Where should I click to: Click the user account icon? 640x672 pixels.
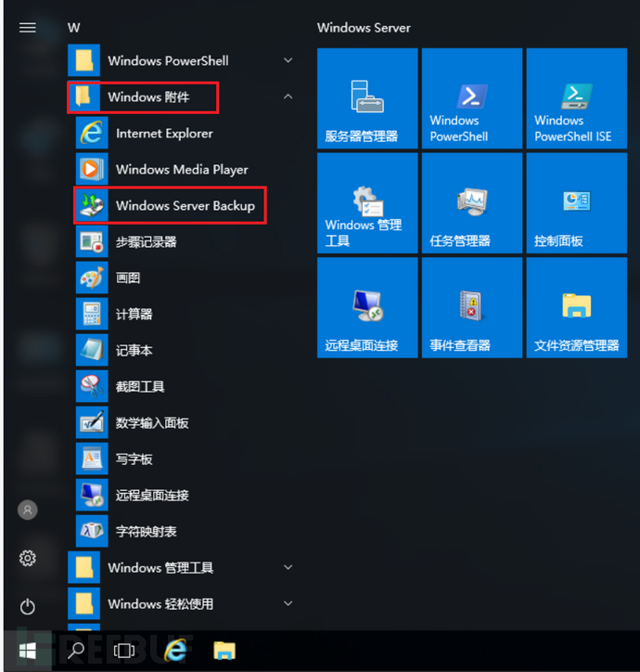coord(28,510)
